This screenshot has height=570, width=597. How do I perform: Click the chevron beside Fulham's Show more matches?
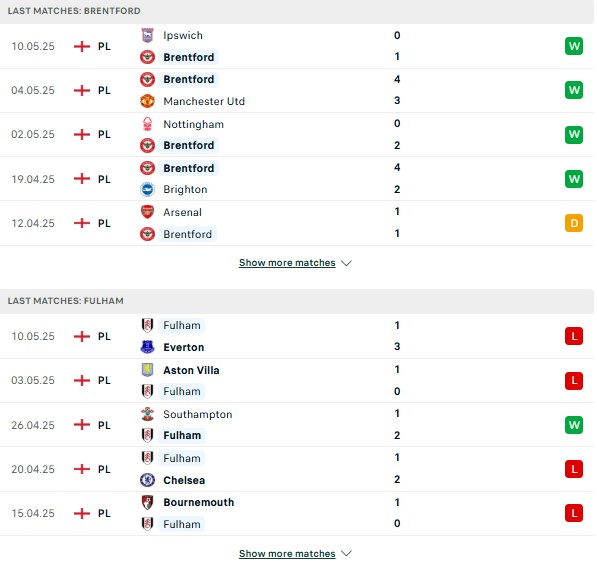pyautogui.click(x=346, y=553)
